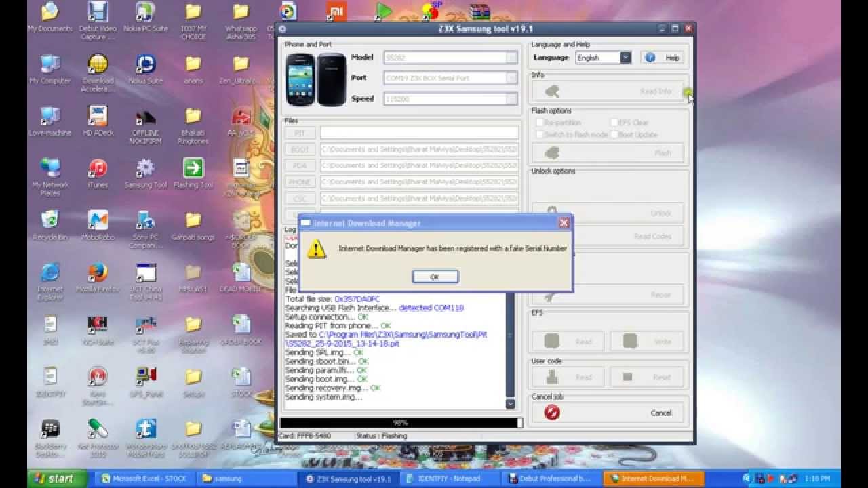Image resolution: width=868 pixels, height=488 pixels.
Task: Click the User code Reset button
Action: 648,377
